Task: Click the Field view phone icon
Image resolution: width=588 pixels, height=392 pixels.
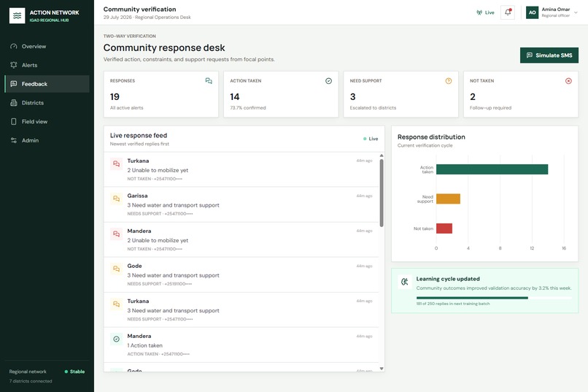Action: coord(14,121)
